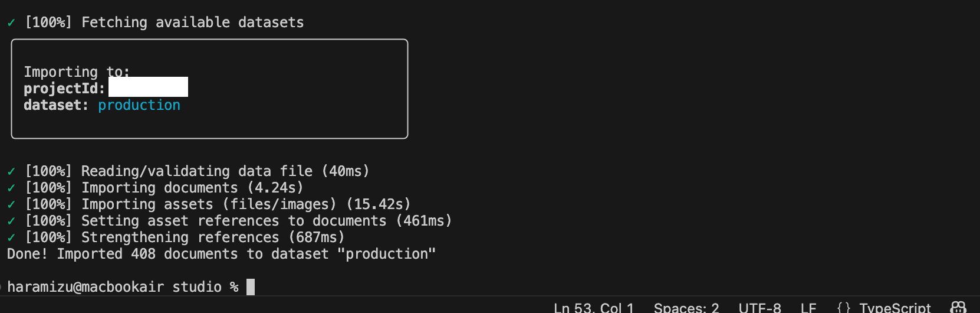
Task: Click checkmark beside Setting asset references
Action: 11,221
